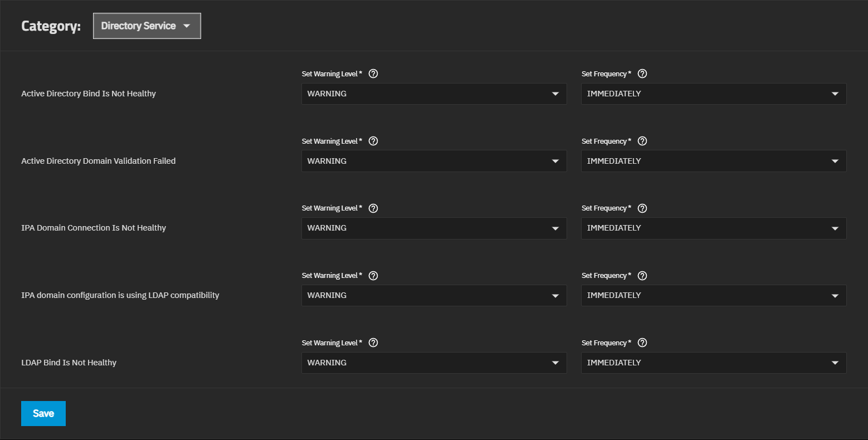
Task: Set warning level for LDAP Bind alert
Action: (434, 363)
